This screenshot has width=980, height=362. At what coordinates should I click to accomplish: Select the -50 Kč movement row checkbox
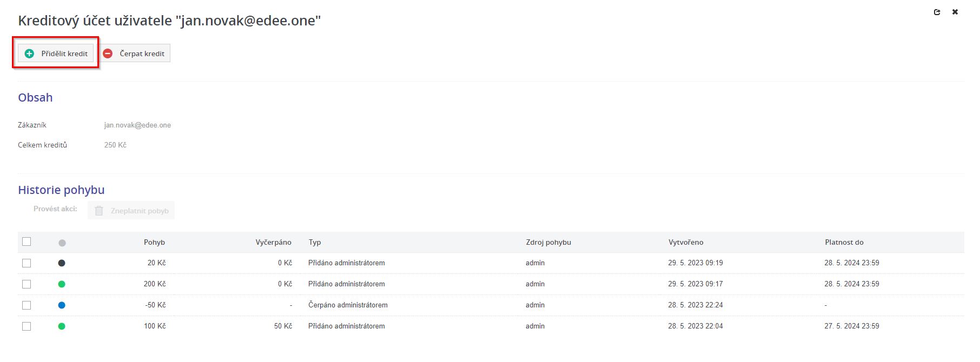click(27, 305)
